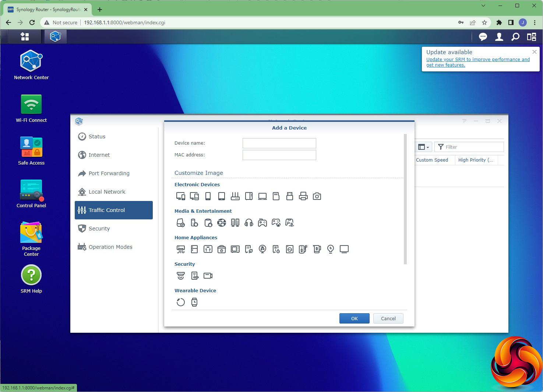Choose the electric kettle image
This screenshot has width=543, height=392.
[x=317, y=249]
